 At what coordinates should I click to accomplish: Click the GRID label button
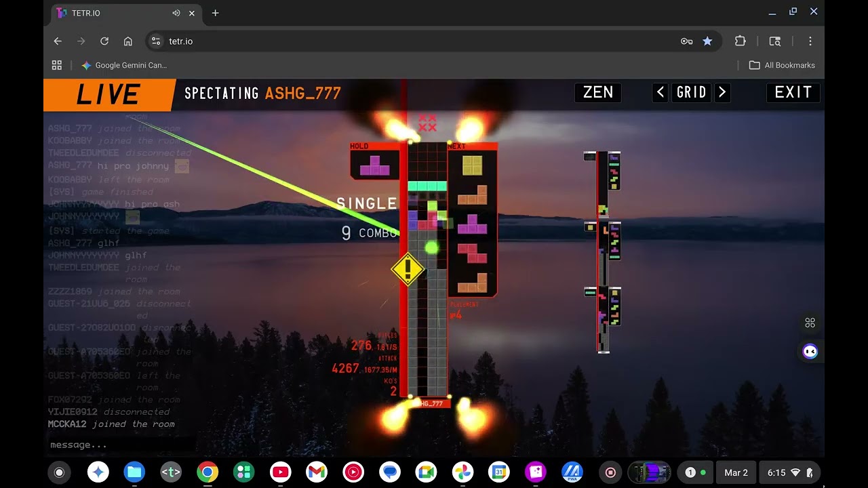(692, 93)
